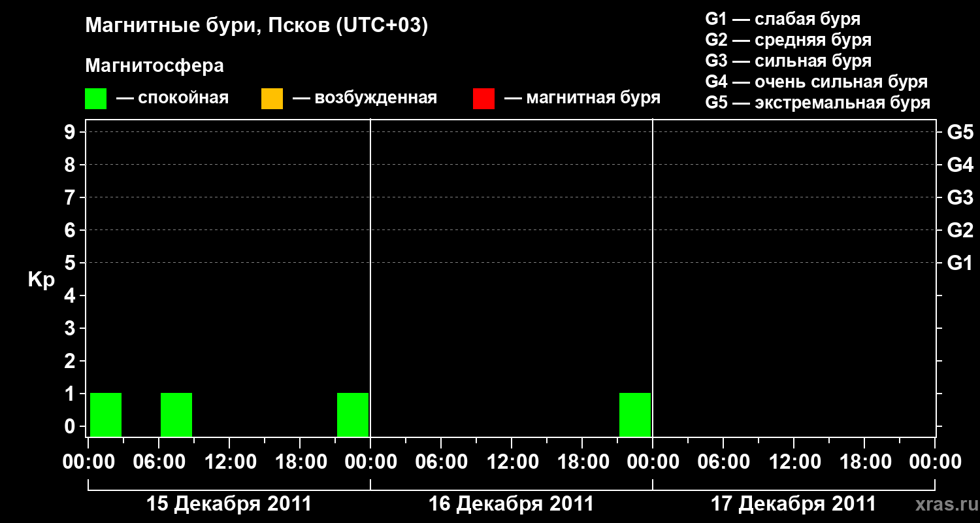
Task: Click the G4 tick label on right axis
Action: (960, 165)
